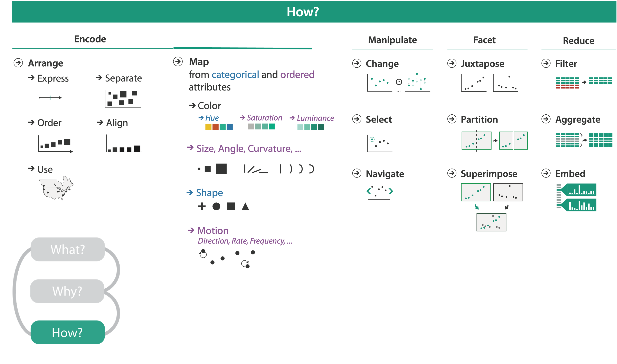
Task: Click the yellow Hue color swatch
Action: pos(208,127)
